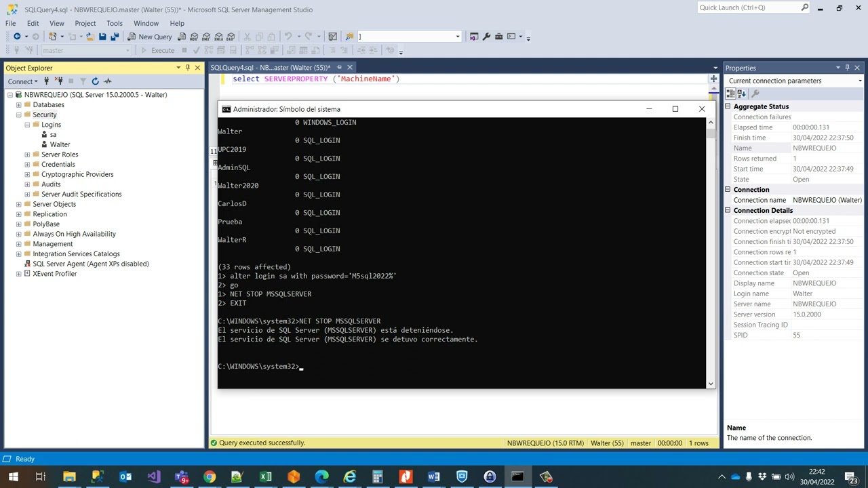Expand the Databases folder
Screen dimensions: 868x488
[19, 105]
